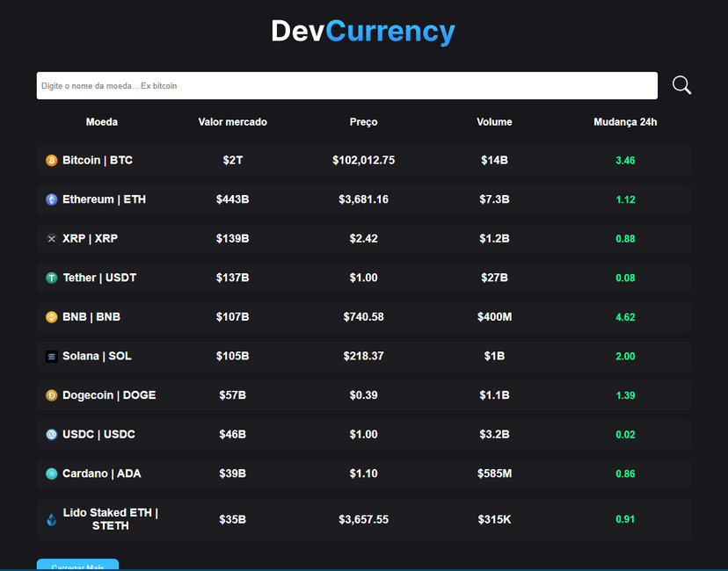Select Dogecoin 24h change 1.39
The width and height of the screenshot is (728, 571).
tap(625, 395)
